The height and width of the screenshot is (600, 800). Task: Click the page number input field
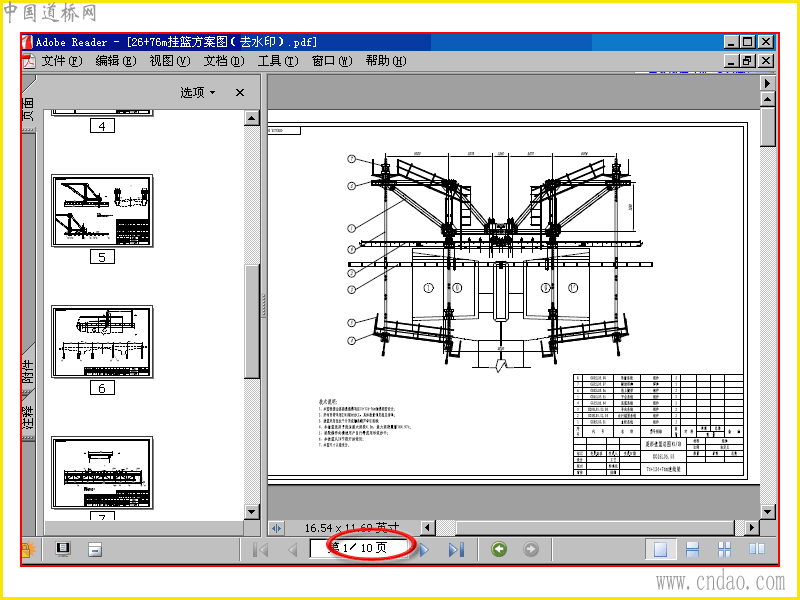[x=360, y=548]
